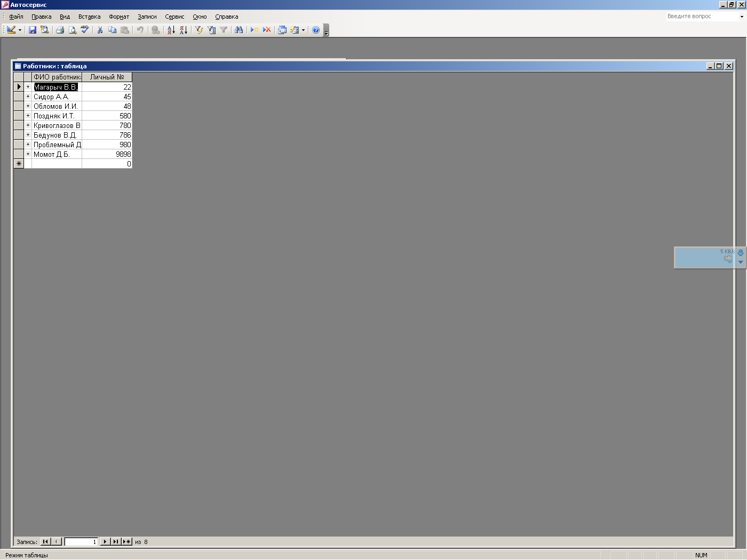747x560 pixels.
Task: Open the View button dropdown arrow
Action: click(x=20, y=30)
